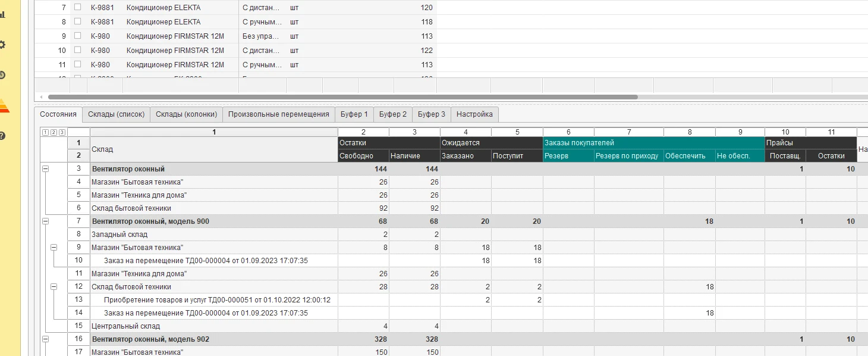The image size is (868, 356).
Task: Tick checkbox for ELEKTA 'С ручным…' row with 118
Action: click(77, 21)
